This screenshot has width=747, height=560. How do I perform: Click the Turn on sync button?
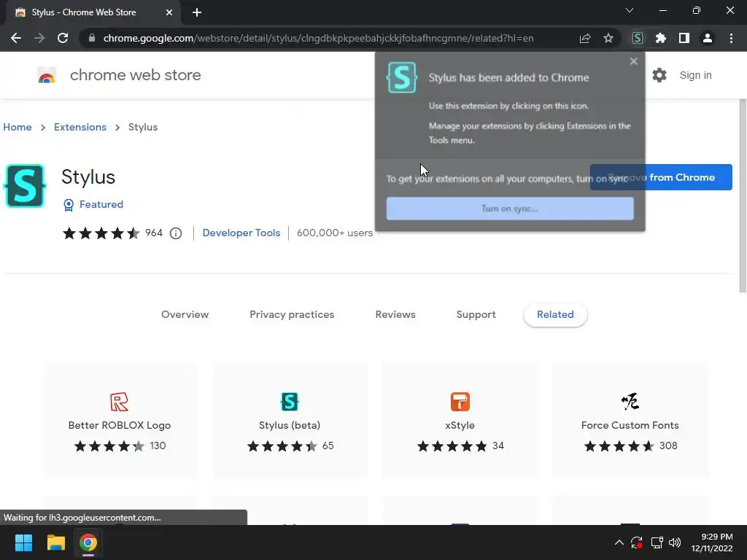point(510,209)
